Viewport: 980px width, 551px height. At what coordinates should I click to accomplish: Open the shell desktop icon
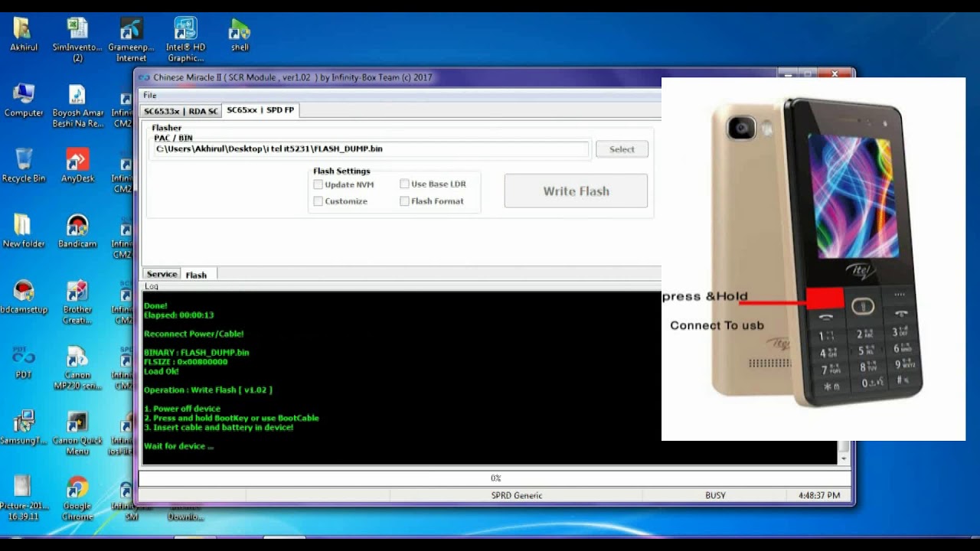[x=240, y=35]
